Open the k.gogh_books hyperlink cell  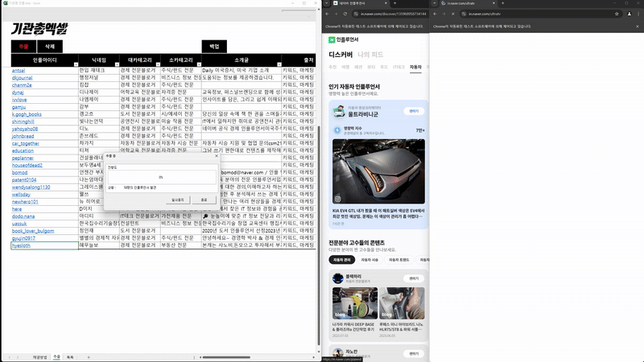[x=27, y=114]
